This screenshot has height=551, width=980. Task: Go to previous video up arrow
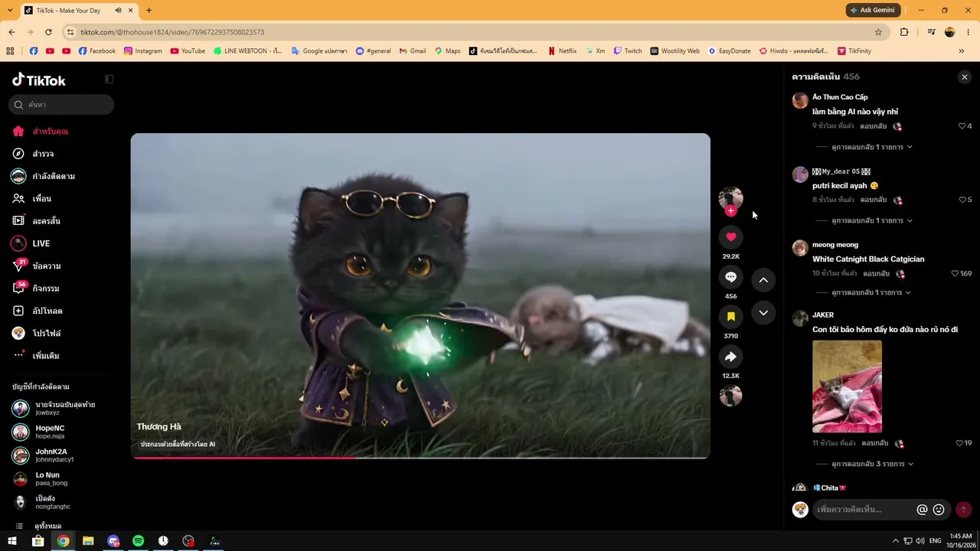[x=763, y=280]
